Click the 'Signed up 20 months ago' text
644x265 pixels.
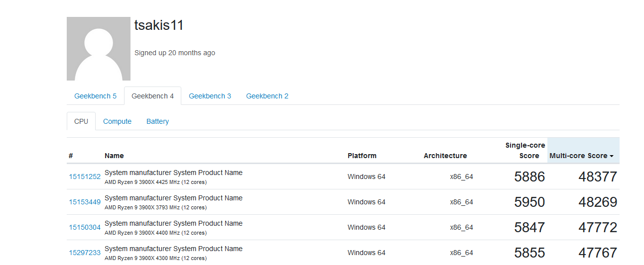click(175, 53)
